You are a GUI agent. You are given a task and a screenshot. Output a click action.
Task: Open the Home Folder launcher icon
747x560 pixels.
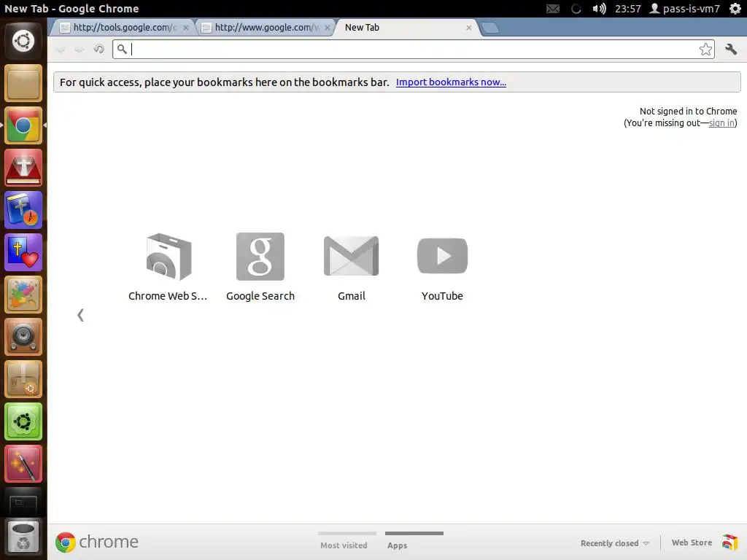pos(23,83)
